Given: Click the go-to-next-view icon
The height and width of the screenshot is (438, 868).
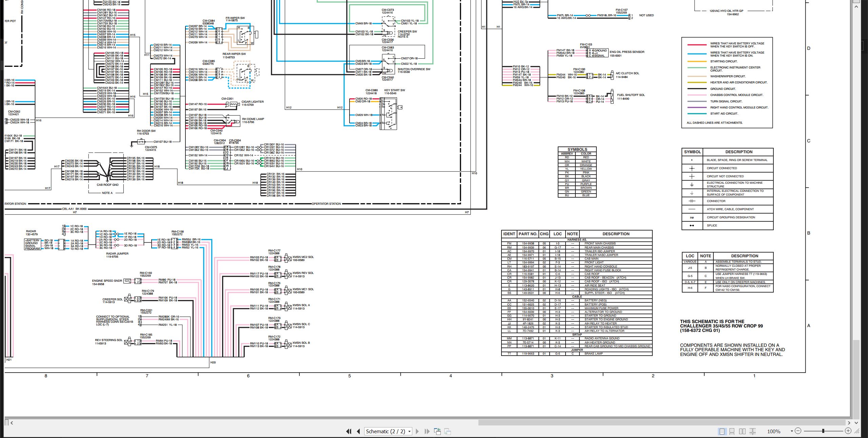Looking at the screenshot, I should click(x=448, y=431).
